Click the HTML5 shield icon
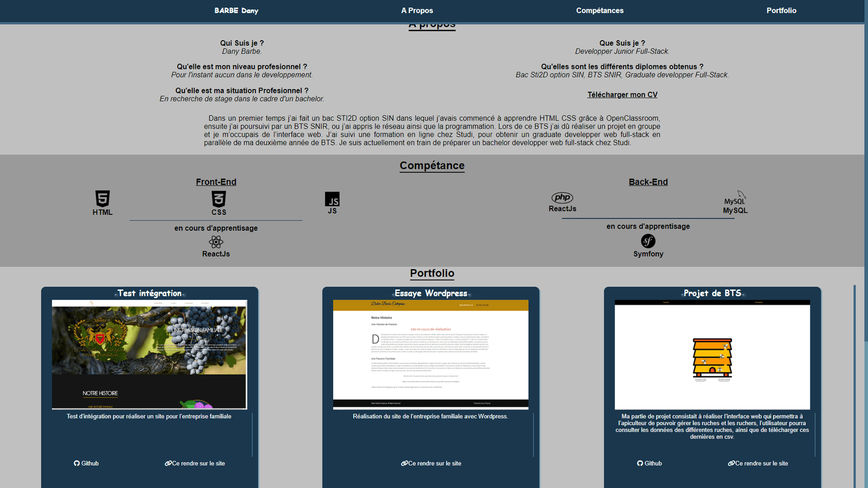Viewport: 868px width, 488px height. 103,198
